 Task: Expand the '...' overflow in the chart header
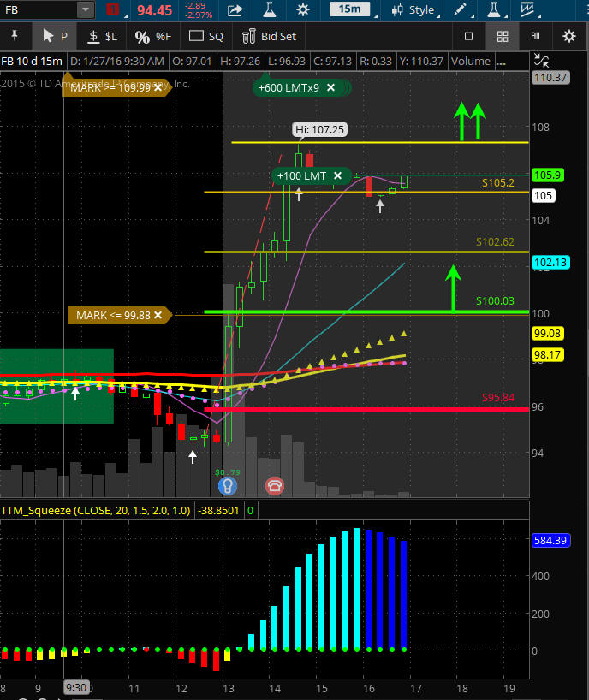[x=501, y=62]
